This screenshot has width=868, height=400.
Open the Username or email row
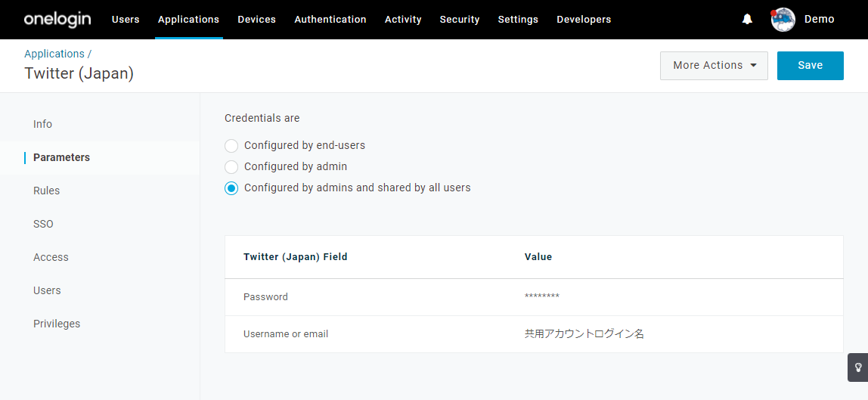[x=534, y=334]
